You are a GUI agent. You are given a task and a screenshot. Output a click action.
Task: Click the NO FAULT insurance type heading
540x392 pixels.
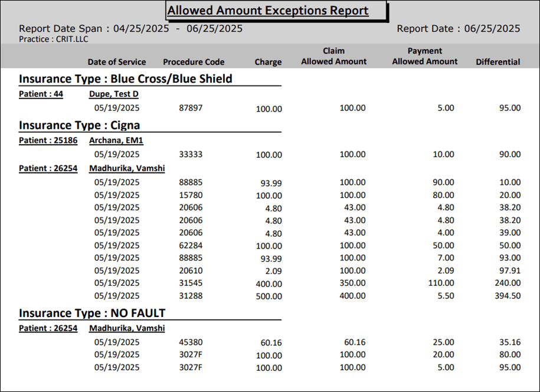(x=92, y=313)
